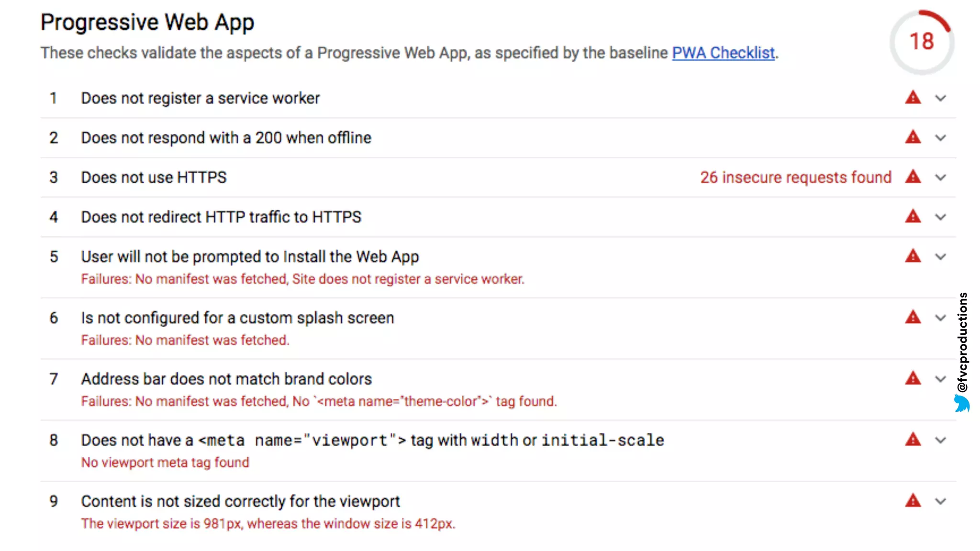Click warning icon on viewport meta tag row

pyautogui.click(x=913, y=440)
